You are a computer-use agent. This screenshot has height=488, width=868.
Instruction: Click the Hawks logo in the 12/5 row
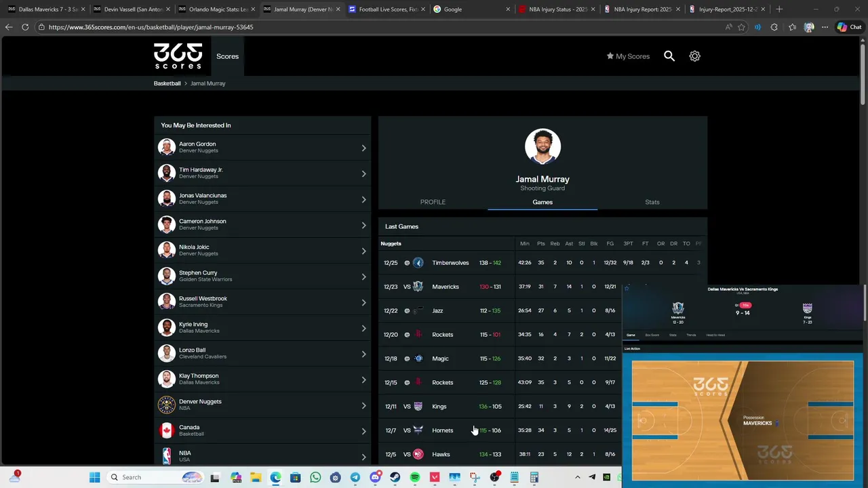tap(418, 454)
